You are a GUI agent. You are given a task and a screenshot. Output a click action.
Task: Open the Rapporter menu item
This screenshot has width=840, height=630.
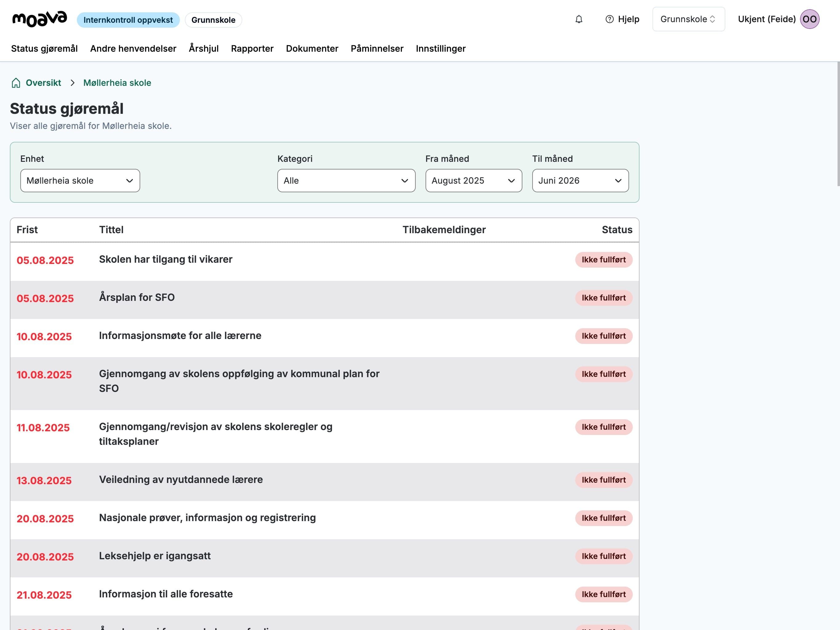tap(252, 49)
